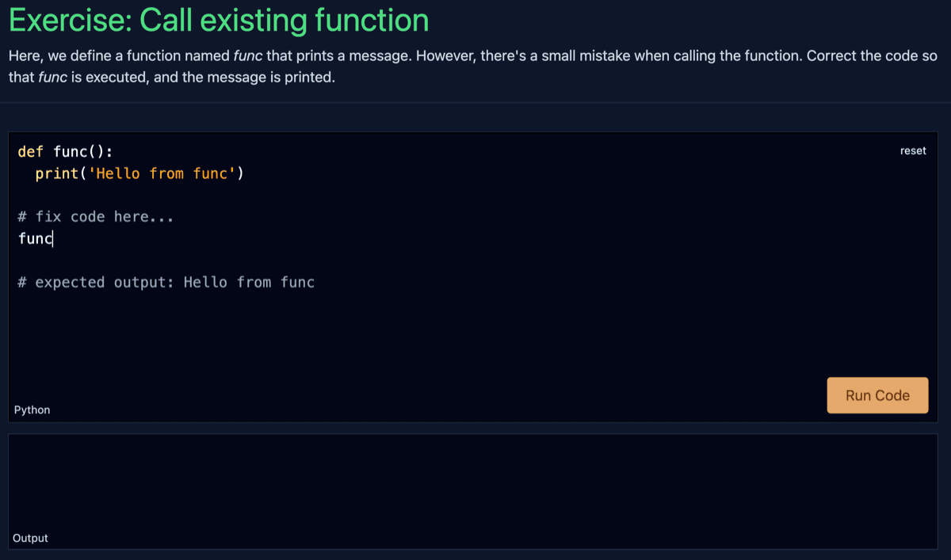Place cursor after the incomplete func call
Image resolution: width=951 pixels, height=560 pixels.
pyautogui.click(x=52, y=238)
